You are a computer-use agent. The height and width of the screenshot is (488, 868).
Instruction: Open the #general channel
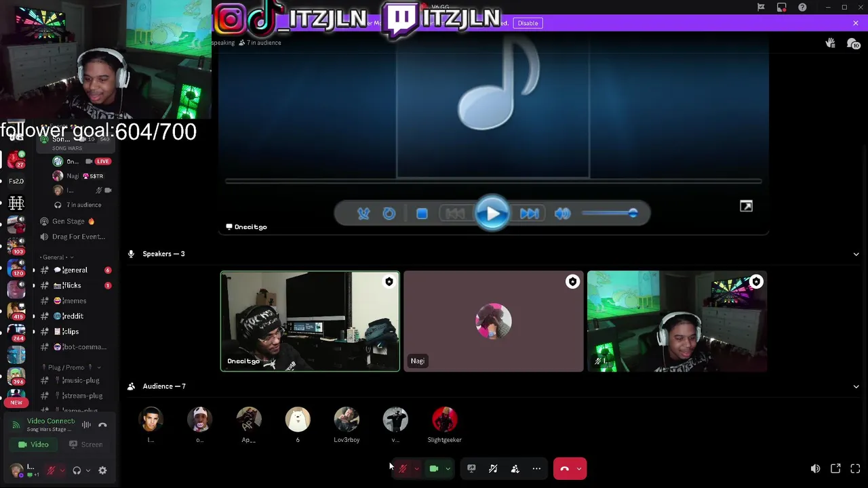coord(75,270)
